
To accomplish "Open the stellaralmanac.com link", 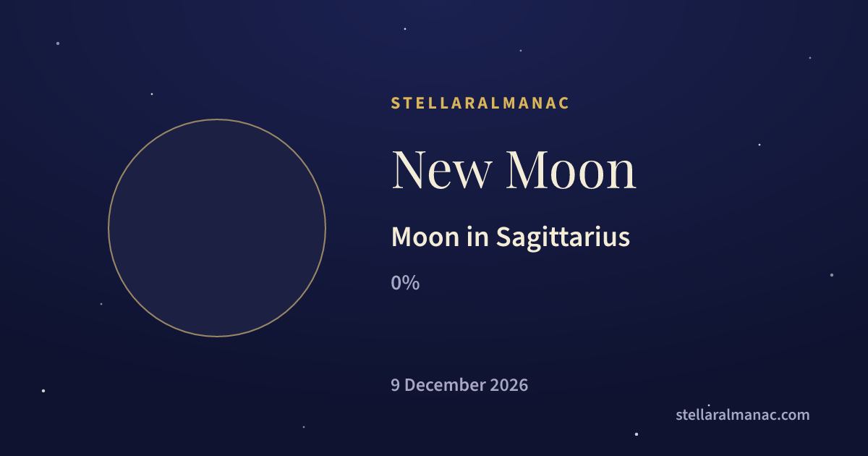I will 742,415.
